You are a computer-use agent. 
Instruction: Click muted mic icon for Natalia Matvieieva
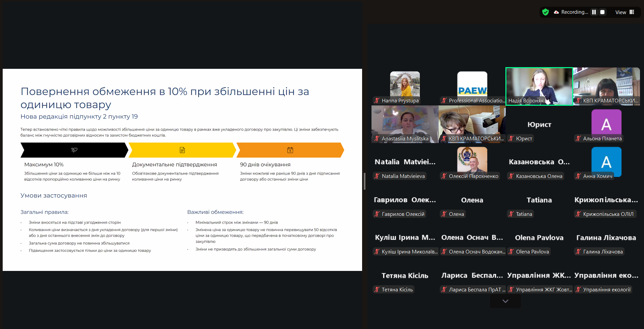tap(377, 176)
